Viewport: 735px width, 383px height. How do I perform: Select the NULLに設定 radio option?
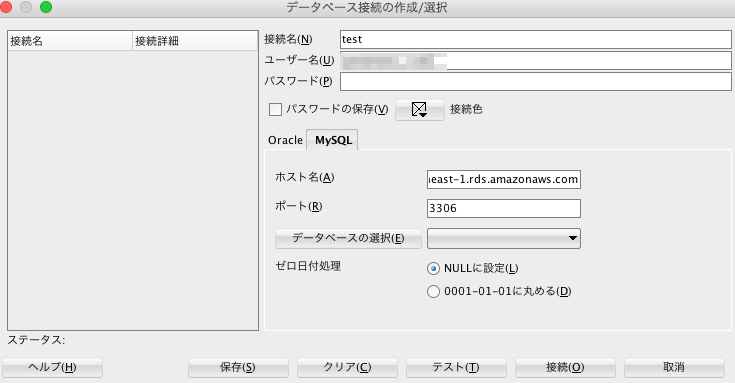coord(433,269)
